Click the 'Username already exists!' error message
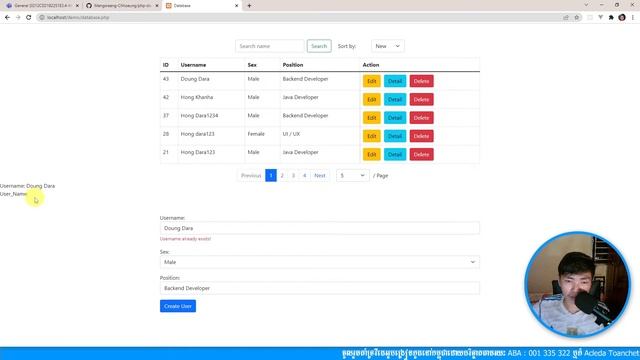Viewport: 640px width, 360px height. (x=185, y=239)
